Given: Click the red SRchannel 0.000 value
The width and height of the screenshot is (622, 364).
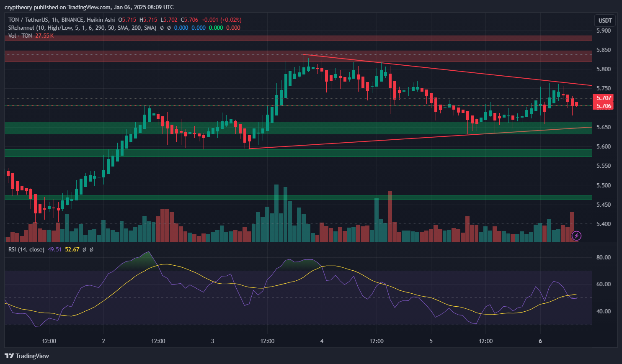Looking at the screenshot, I should 233,28.
